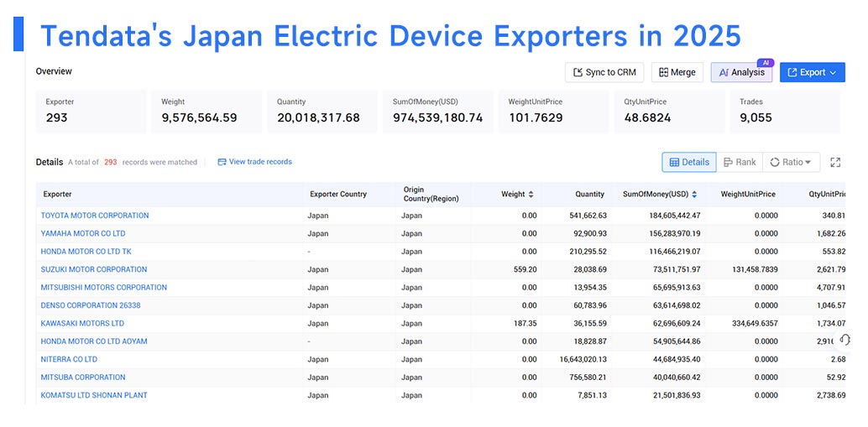868x427 pixels.
Task: Open MITSUBISHI MOTORS CORPORATION exporter
Action: (x=103, y=288)
